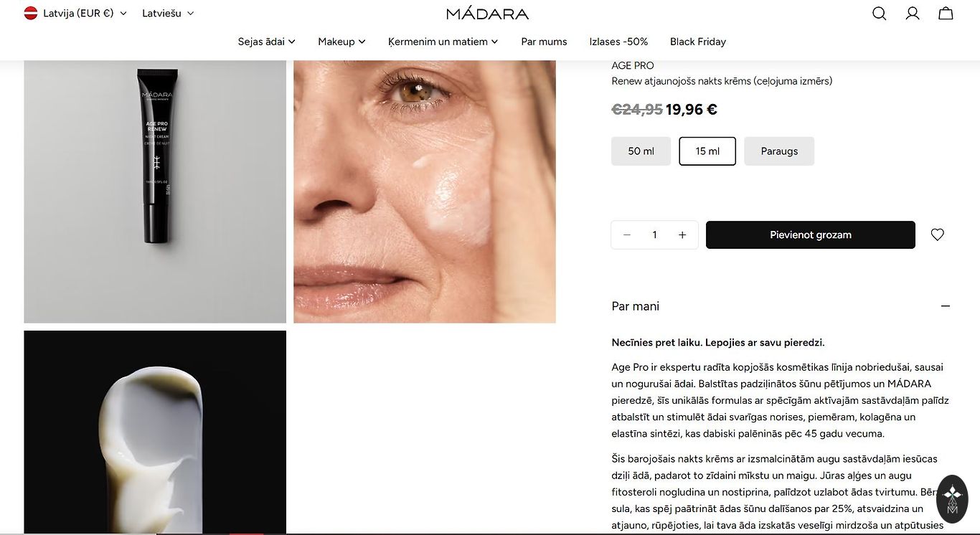Select the Paraugs sample option
The image size is (980, 535).
[779, 151]
